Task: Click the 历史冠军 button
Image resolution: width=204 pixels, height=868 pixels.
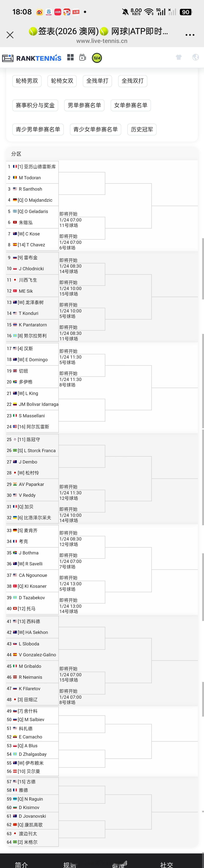Action: pyautogui.click(x=141, y=129)
